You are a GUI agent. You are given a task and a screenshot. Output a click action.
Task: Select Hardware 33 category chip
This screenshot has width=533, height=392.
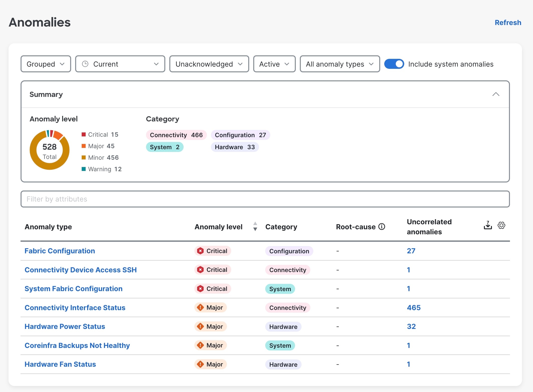point(234,147)
